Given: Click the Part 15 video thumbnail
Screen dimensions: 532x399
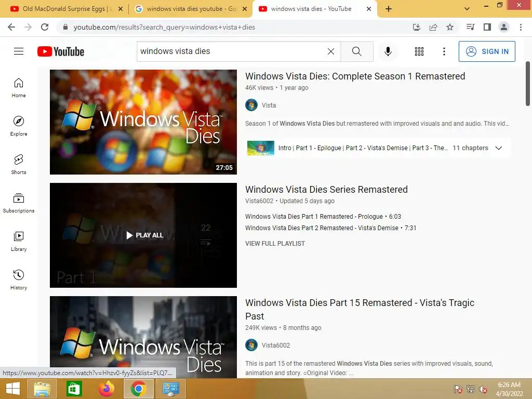Looking at the screenshot, I should (143, 337).
